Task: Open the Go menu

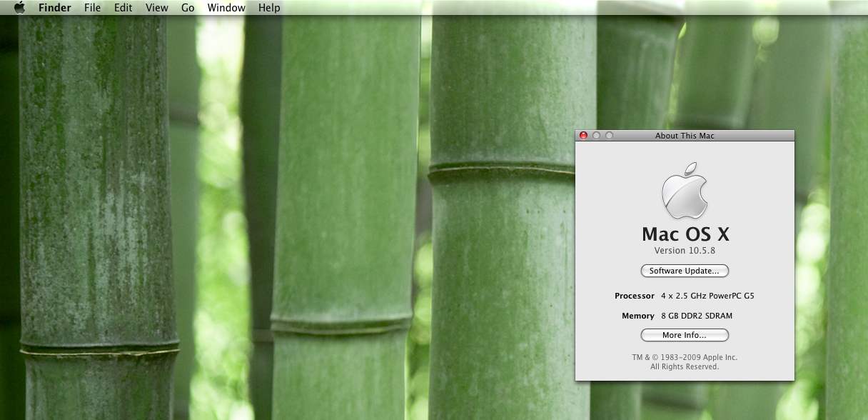Action: click(188, 8)
